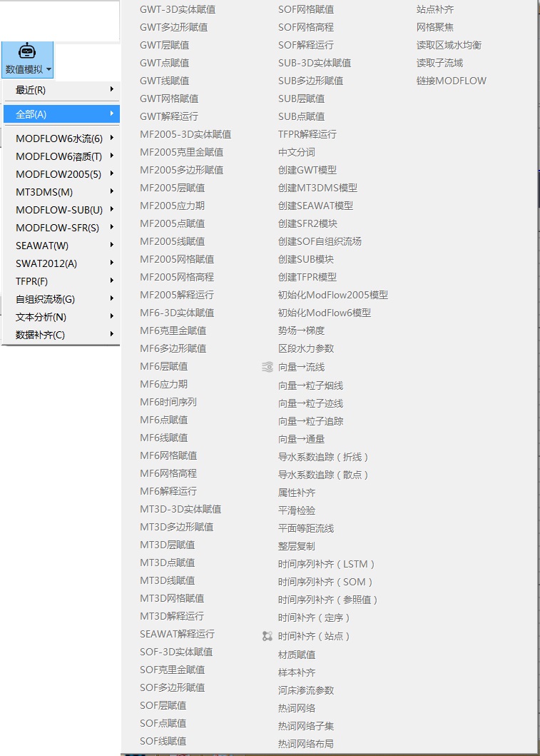The width and height of the screenshot is (540, 756).
Task: Choose 创建SOF自组织流场
Action: pos(320,241)
